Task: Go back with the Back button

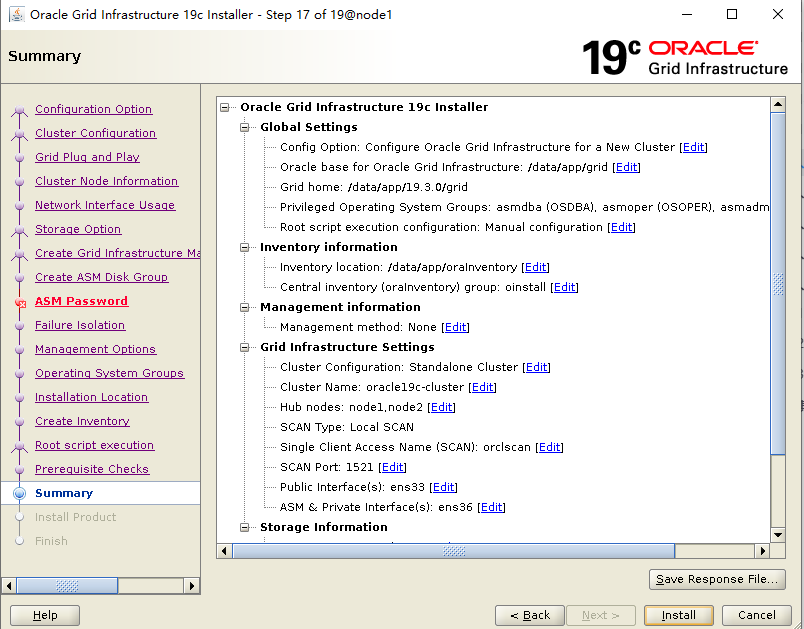Action: point(530,615)
